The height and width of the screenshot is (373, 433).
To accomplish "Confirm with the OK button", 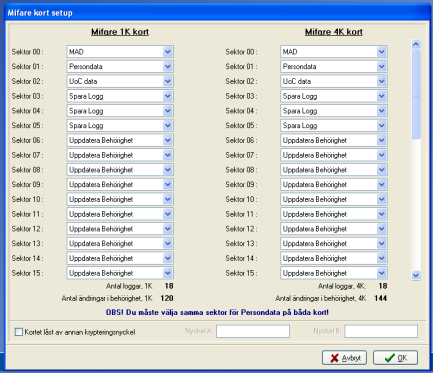I will tap(395, 358).
